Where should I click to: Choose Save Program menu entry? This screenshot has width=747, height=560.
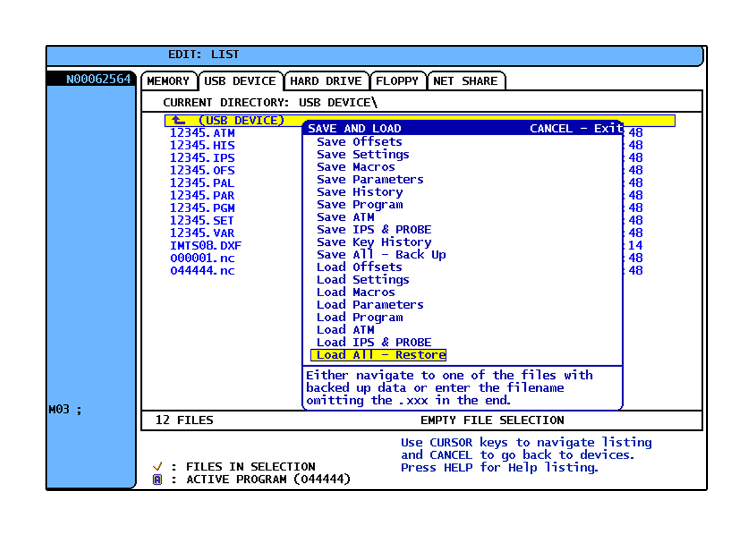click(359, 205)
